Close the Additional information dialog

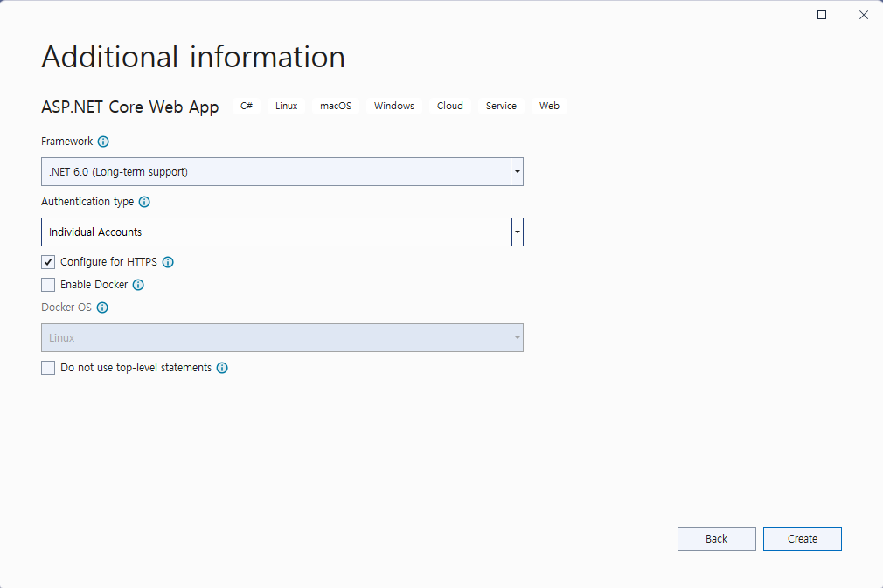pos(863,15)
